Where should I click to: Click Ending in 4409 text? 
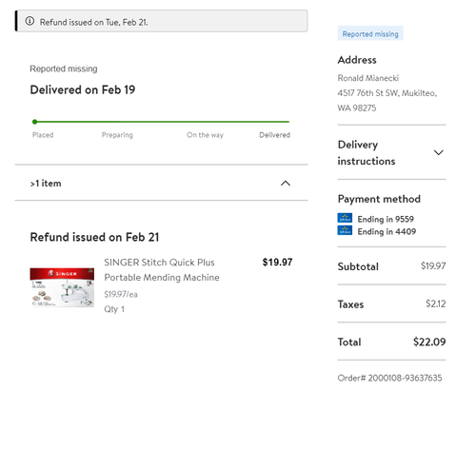pos(387,231)
